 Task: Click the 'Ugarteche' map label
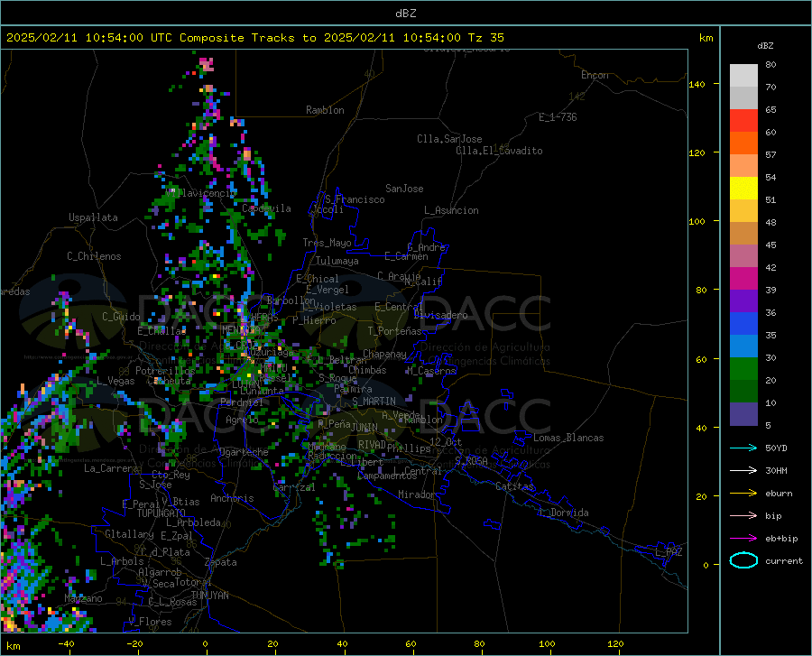tap(244, 451)
